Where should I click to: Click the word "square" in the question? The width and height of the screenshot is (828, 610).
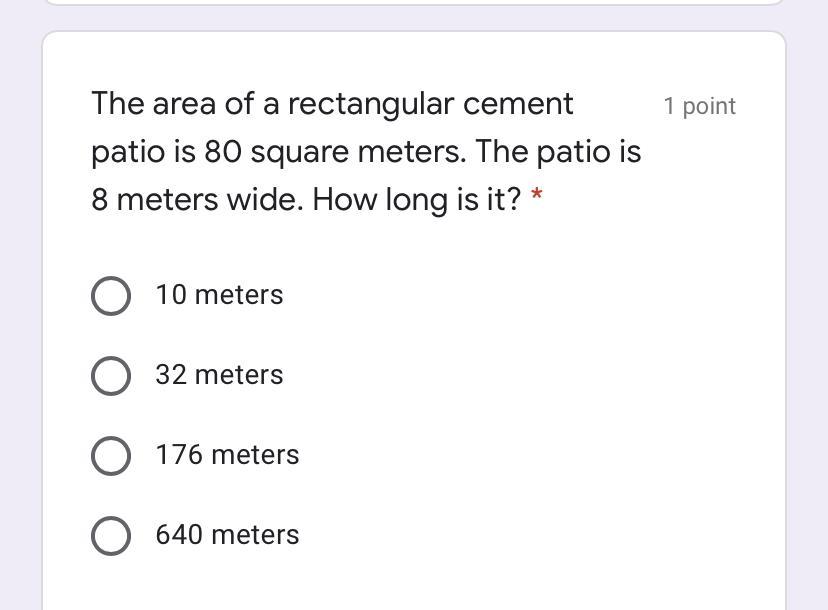[x=296, y=152]
